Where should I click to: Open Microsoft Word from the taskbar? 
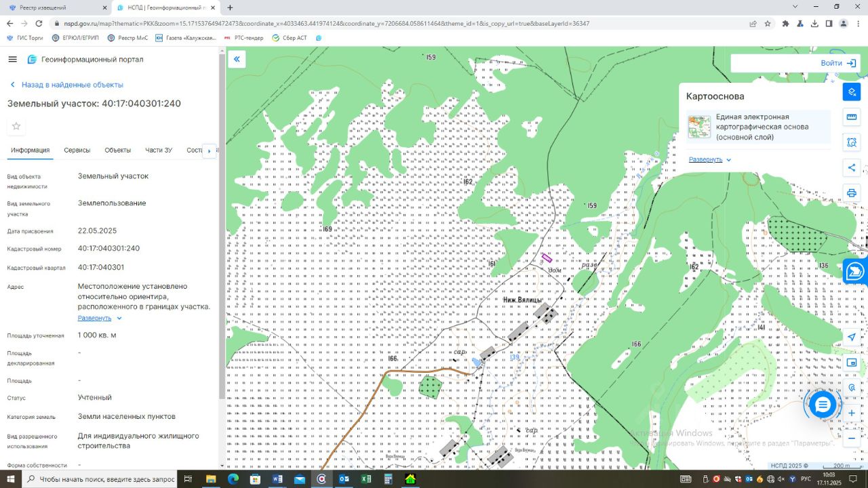[x=277, y=479]
